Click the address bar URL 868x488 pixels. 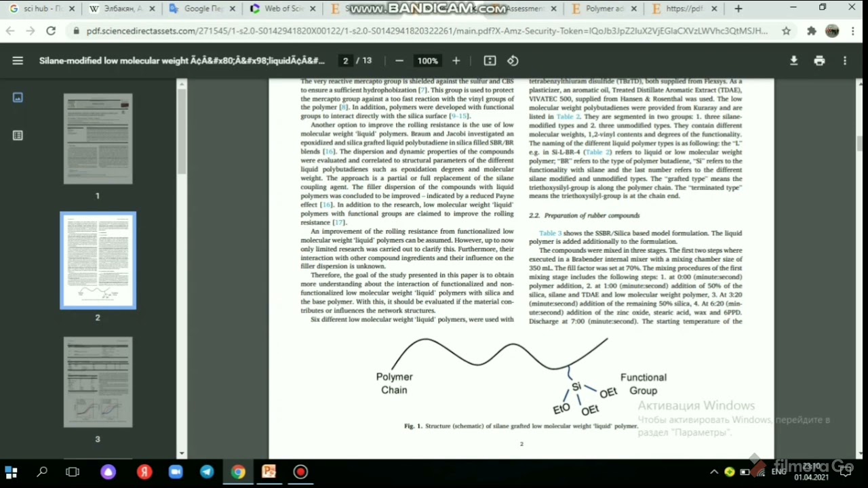click(x=427, y=31)
